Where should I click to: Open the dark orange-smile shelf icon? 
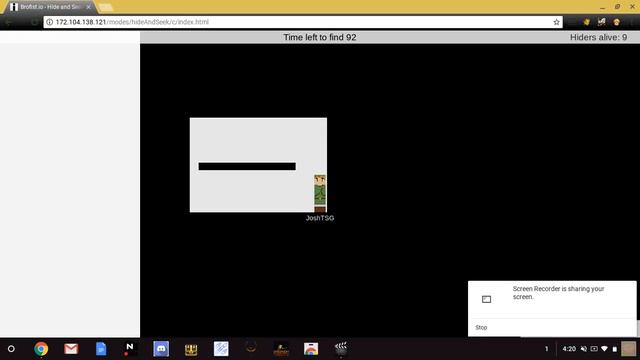pos(251,349)
